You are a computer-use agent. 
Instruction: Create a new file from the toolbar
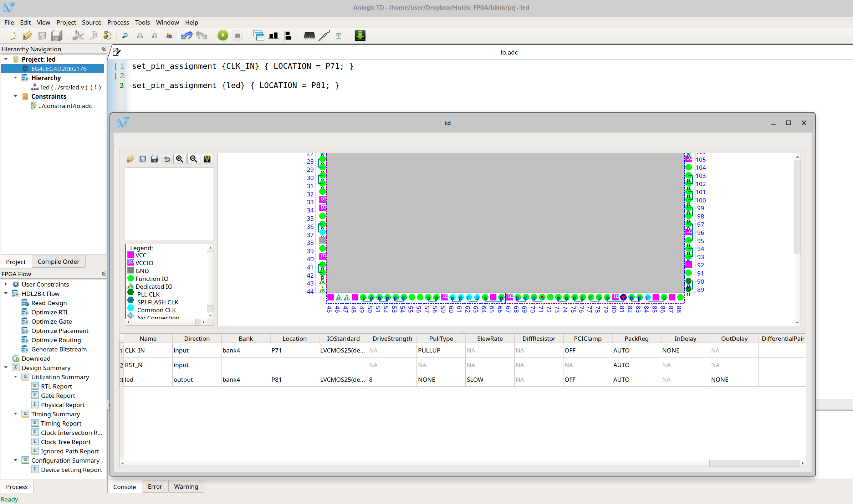pyautogui.click(x=12, y=35)
